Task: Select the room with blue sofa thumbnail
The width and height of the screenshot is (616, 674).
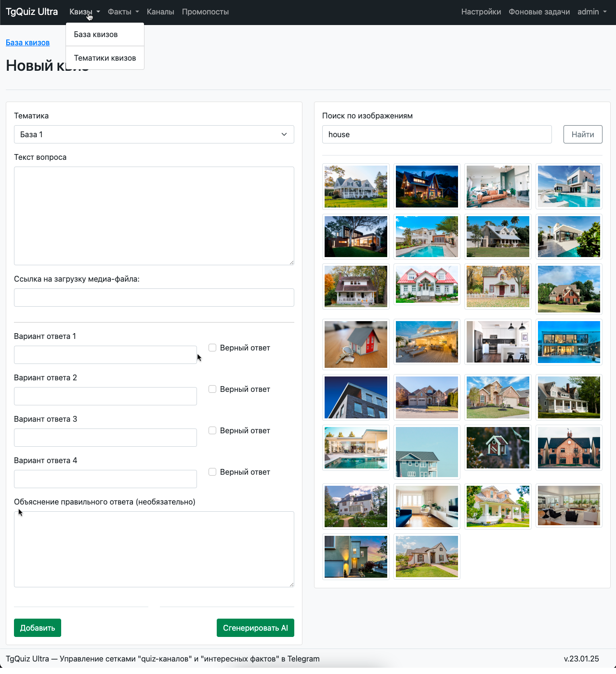Action: point(427,506)
